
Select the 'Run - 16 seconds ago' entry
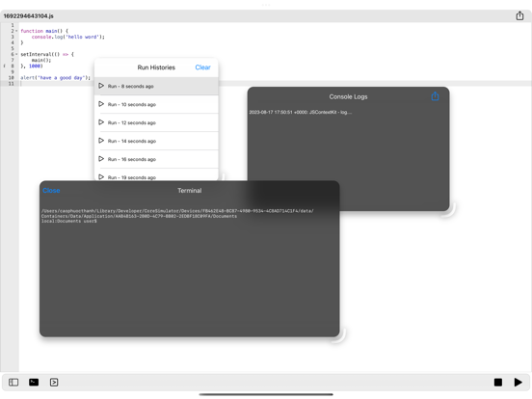click(156, 159)
